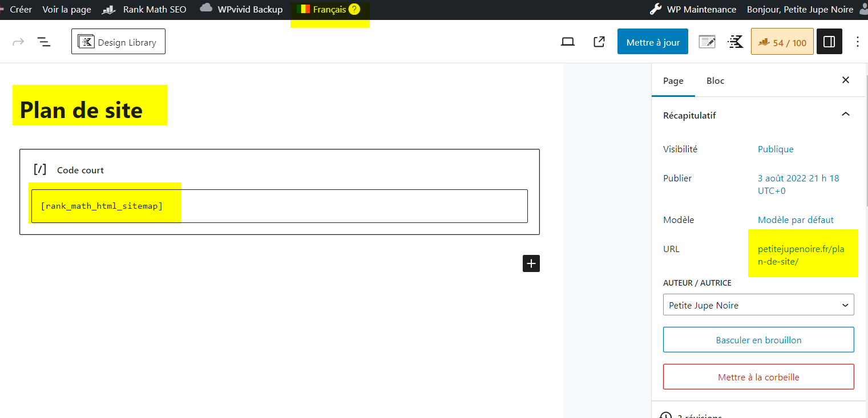The height and width of the screenshot is (418, 868).
Task: Switch to the Page tab
Action: (673, 81)
